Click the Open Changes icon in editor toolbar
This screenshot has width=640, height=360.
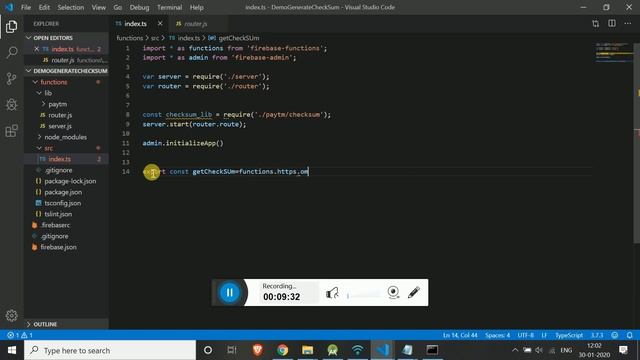[x=596, y=24]
